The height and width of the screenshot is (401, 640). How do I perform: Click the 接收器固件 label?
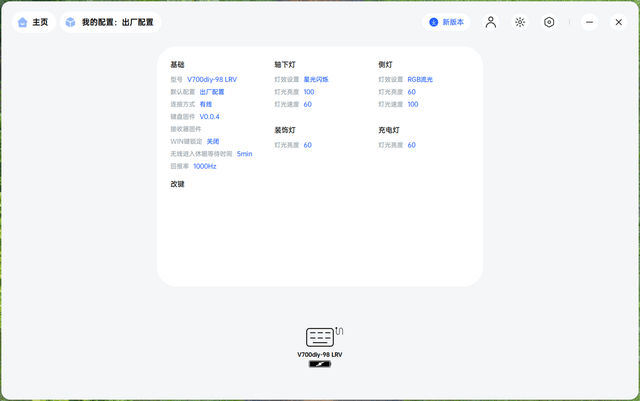point(186,129)
